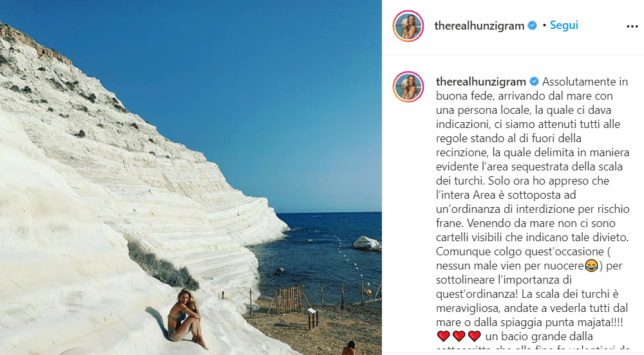Viewport: 644px width, 355px height.
Task: Open the profile avatar in the post header
Action: pos(408,26)
